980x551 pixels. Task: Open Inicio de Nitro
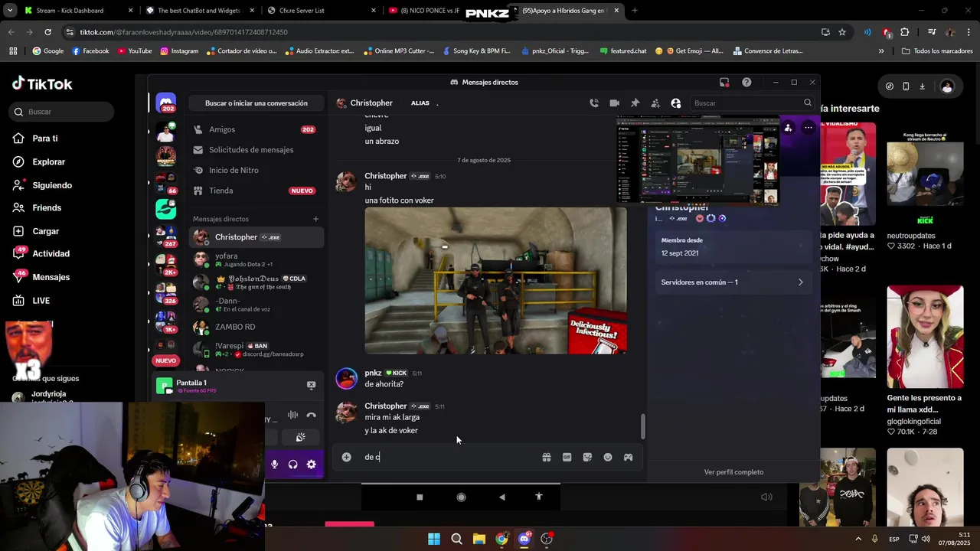[x=256, y=170]
